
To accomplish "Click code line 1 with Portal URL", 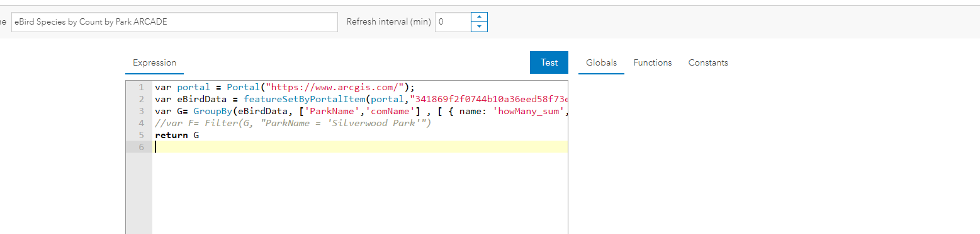I will coord(285,87).
